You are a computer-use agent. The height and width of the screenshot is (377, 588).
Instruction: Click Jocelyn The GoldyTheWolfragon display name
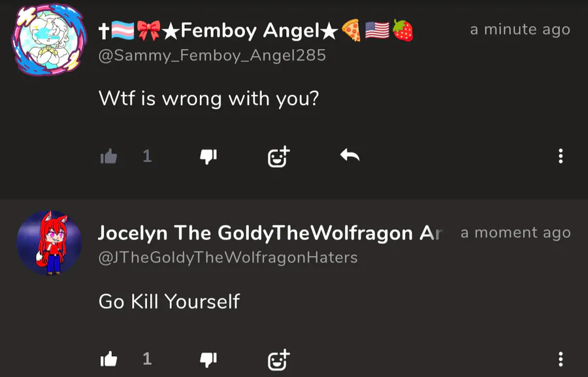(270, 233)
